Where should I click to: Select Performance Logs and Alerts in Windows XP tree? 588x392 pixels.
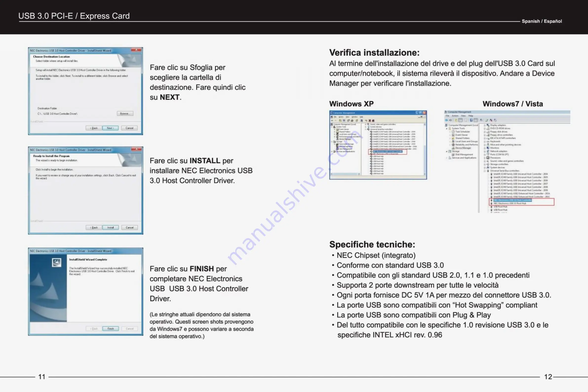350,137
